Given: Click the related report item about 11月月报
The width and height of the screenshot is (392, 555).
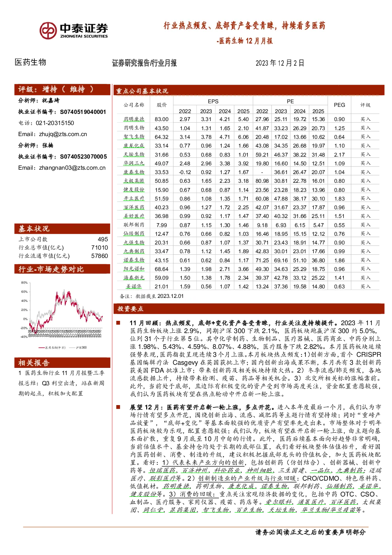Looking at the screenshot, I should coord(62,383).
